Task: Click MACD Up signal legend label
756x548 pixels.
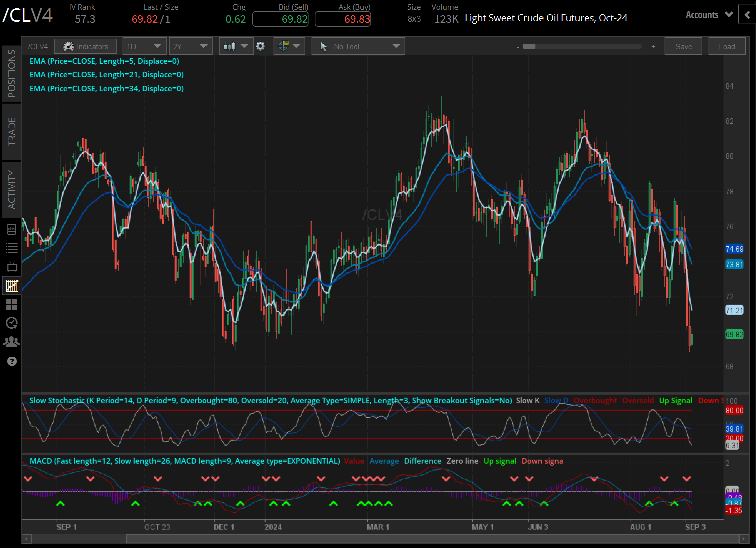Action: (x=500, y=461)
